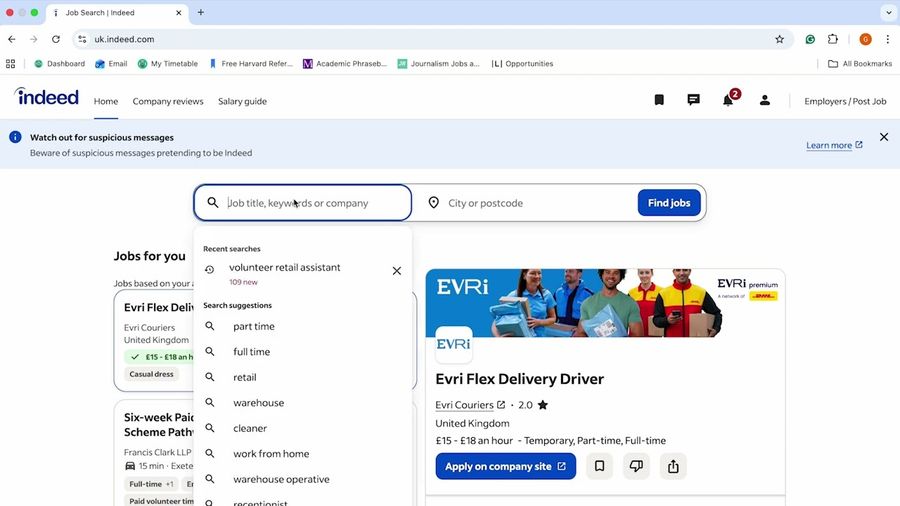The width and height of the screenshot is (900, 506).
Task: Share the Evri Flex Delivery Driver job
Action: tap(673, 466)
